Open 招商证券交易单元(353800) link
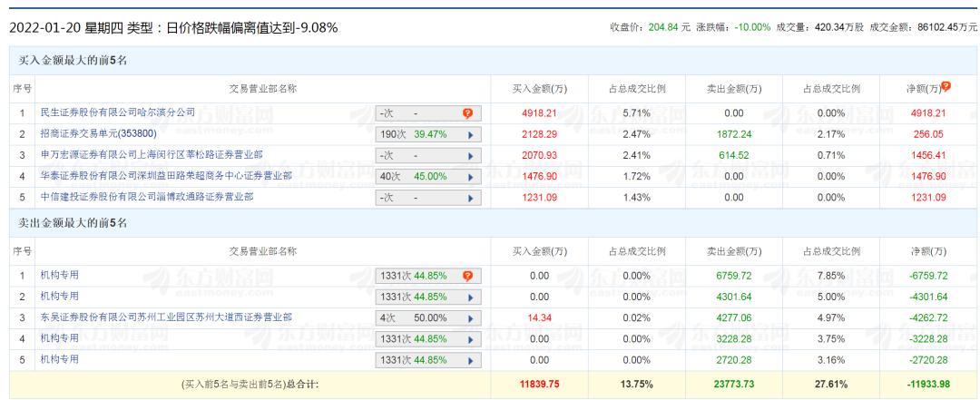Viewport: 980px width, 400px height. tap(98, 133)
